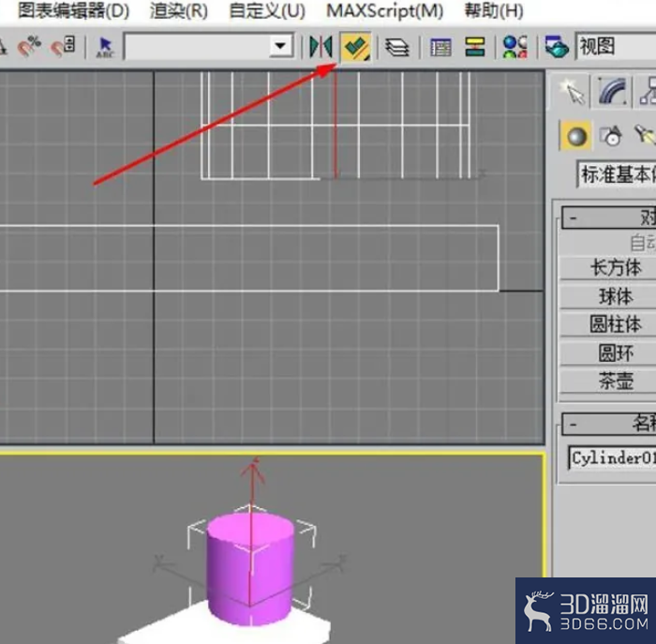The image size is (656, 644).
Task: Switch to the Modify command panel tab
Action: pos(612,91)
